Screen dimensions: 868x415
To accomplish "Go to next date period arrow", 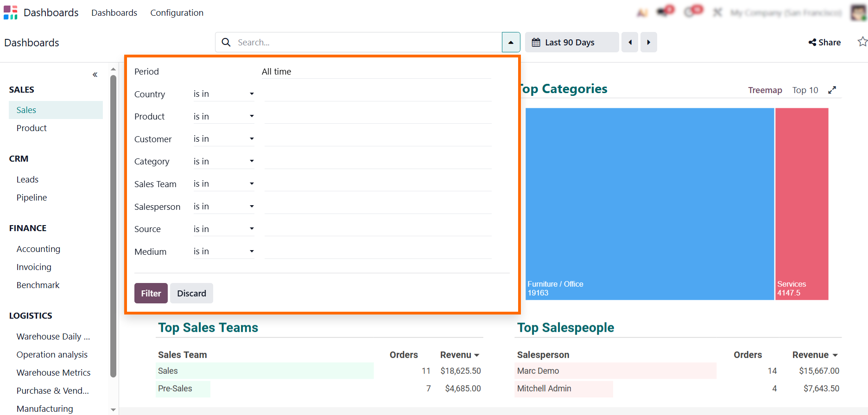I will (648, 42).
